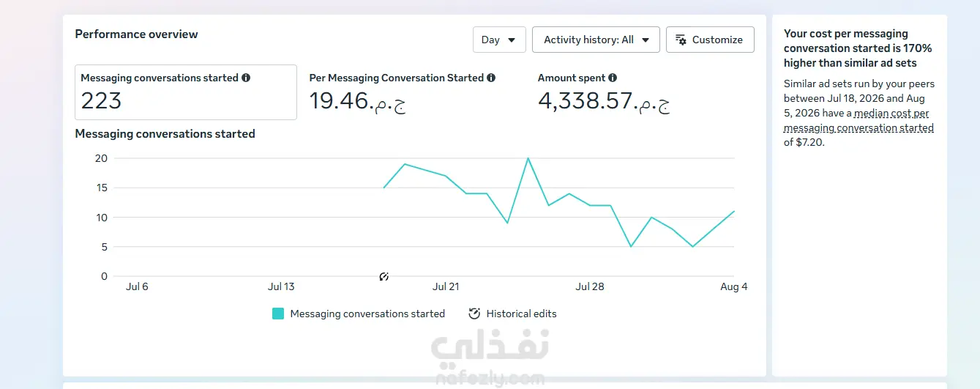Click info icon beside Messaging conversations started
The image size is (980, 389).
[246, 78]
